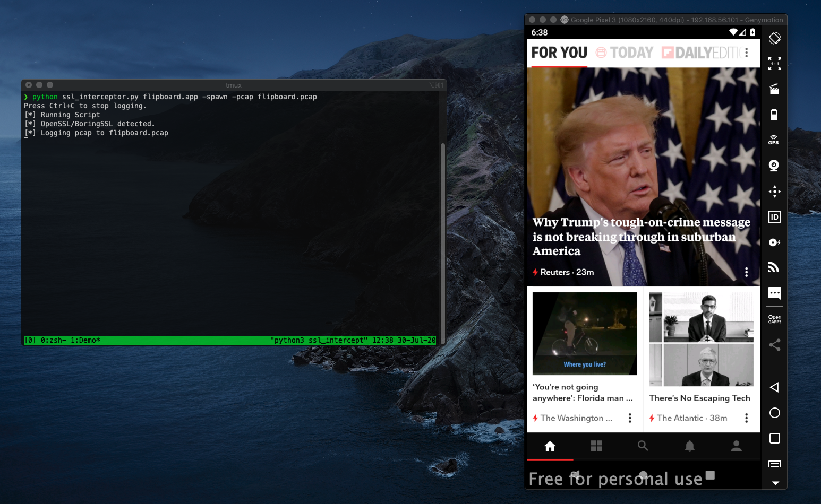The height and width of the screenshot is (504, 821).
Task: Switch to the DAILY EDITION tab
Action: (700, 53)
